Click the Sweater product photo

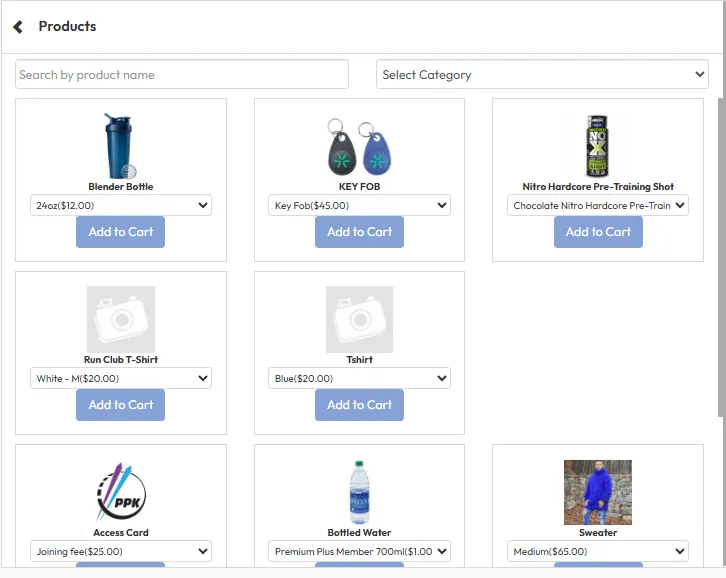598,492
